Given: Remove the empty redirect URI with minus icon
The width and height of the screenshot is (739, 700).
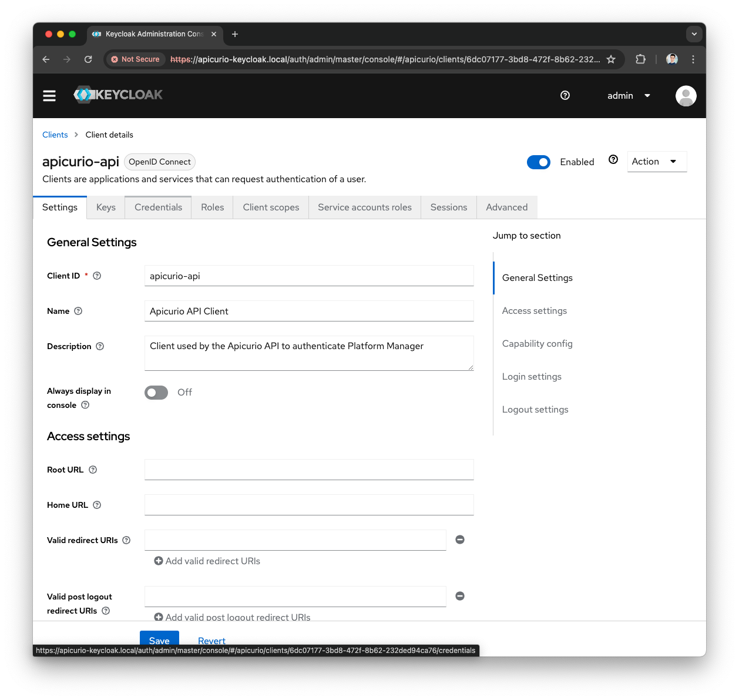Looking at the screenshot, I should coord(460,539).
